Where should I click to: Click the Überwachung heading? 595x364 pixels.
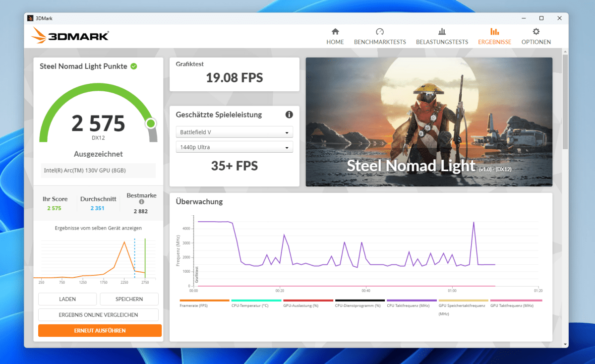click(x=199, y=201)
